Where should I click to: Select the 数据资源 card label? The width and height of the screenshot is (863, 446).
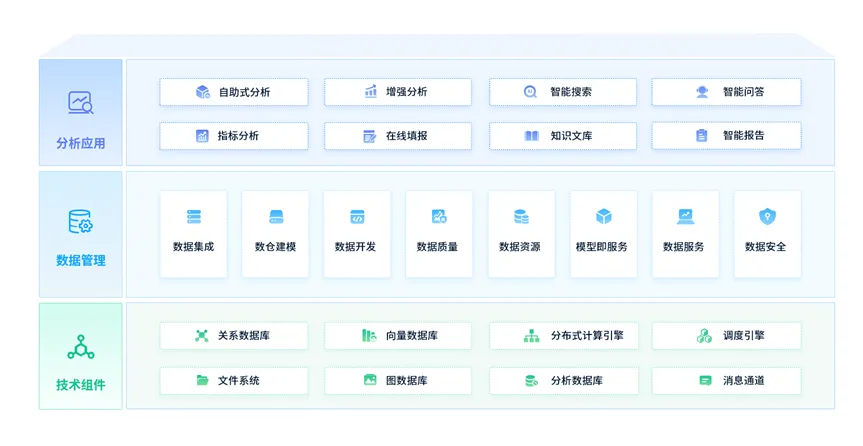point(520,247)
